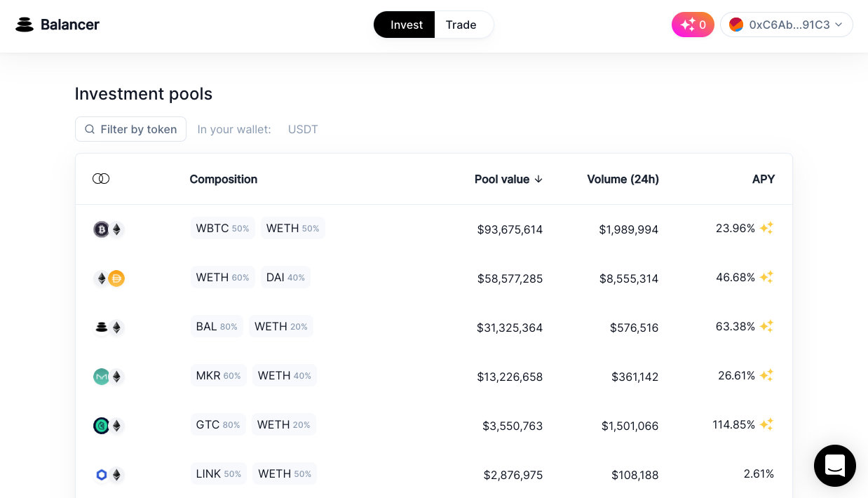Click the GTC/WETH pool token icons

point(109,426)
